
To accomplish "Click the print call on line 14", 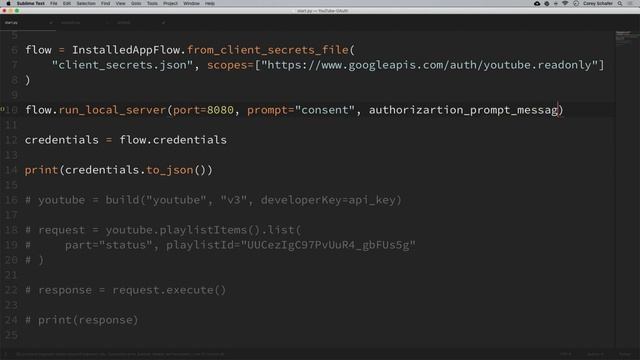I will (x=41, y=170).
